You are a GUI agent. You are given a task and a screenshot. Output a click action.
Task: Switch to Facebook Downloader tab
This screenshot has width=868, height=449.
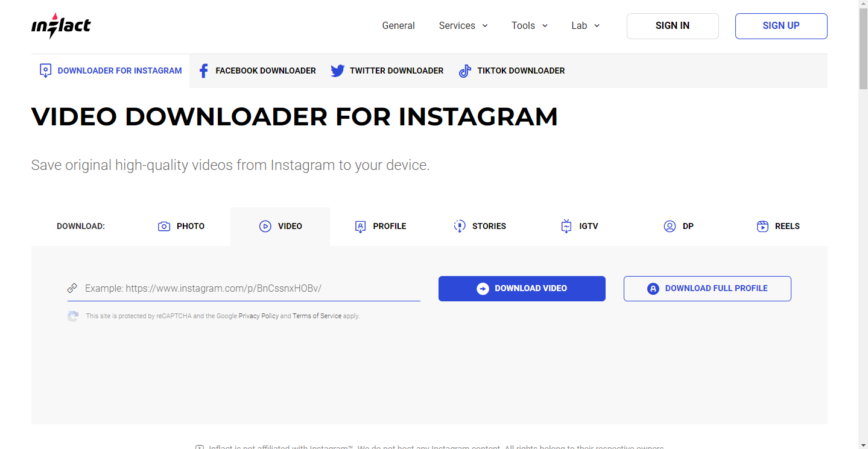tap(258, 71)
